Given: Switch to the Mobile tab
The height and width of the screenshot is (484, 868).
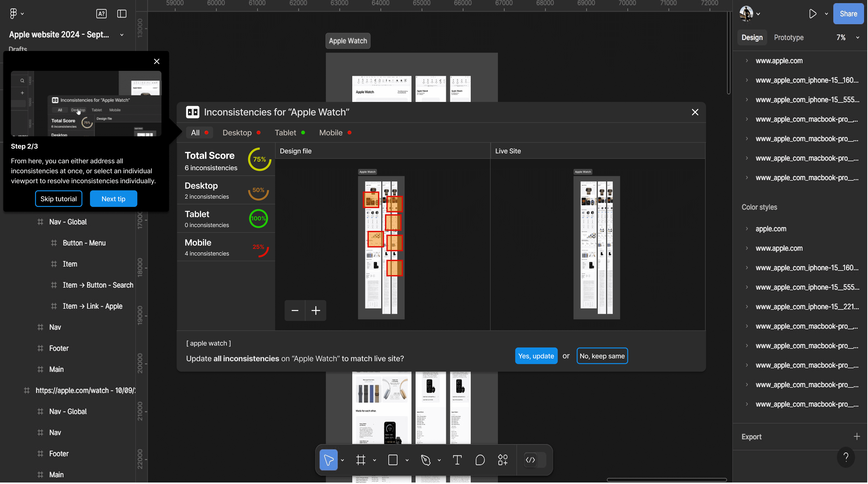Looking at the screenshot, I should 331,132.
